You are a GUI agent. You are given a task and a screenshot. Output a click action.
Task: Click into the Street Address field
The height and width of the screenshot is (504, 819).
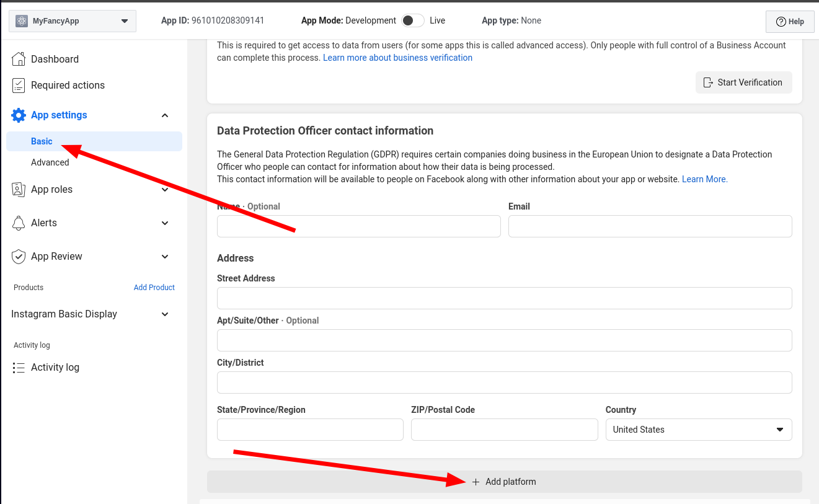504,298
